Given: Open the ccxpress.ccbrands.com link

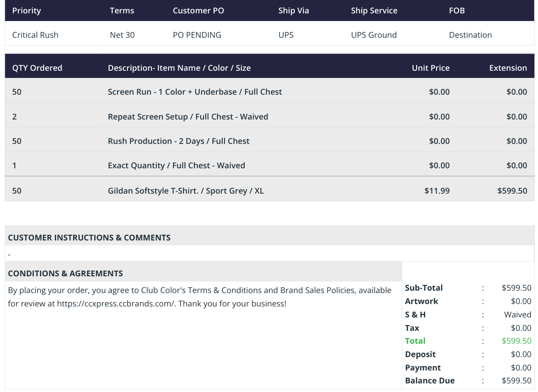Looking at the screenshot, I should (116, 304).
